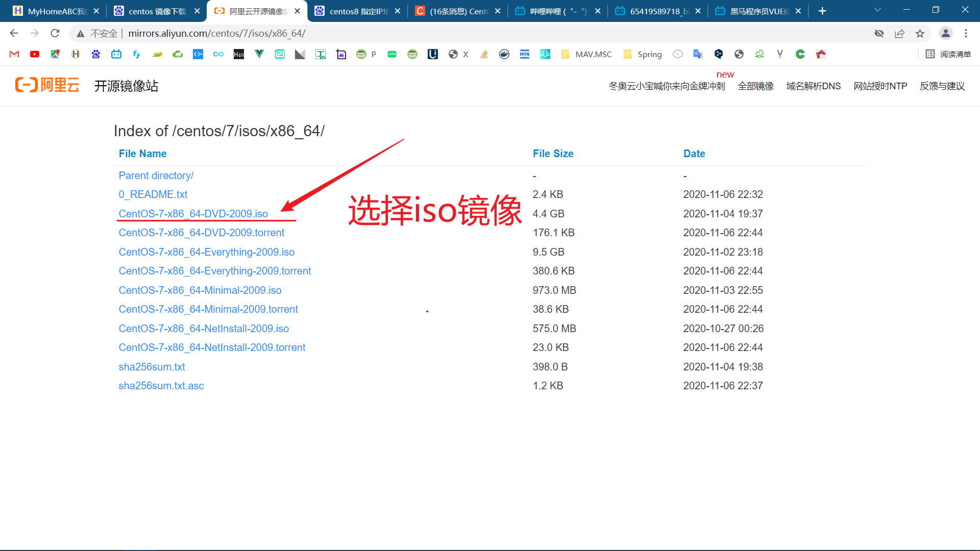Click the Index of /centos/7/isos/x86_64/ heading
The width and height of the screenshot is (980, 551).
219,131
